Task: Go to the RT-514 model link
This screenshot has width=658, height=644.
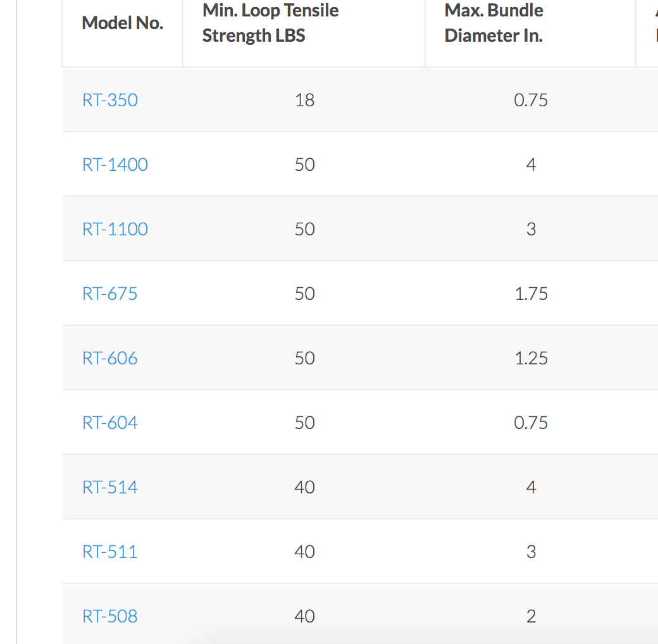Action: (x=110, y=487)
